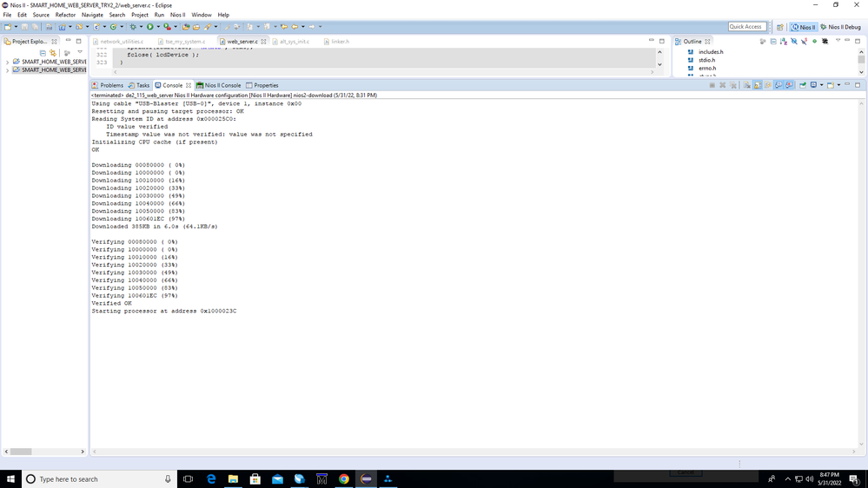Click the Last Edit Location arrow icon
The height and width of the screenshot is (488, 868).
coord(284,27)
